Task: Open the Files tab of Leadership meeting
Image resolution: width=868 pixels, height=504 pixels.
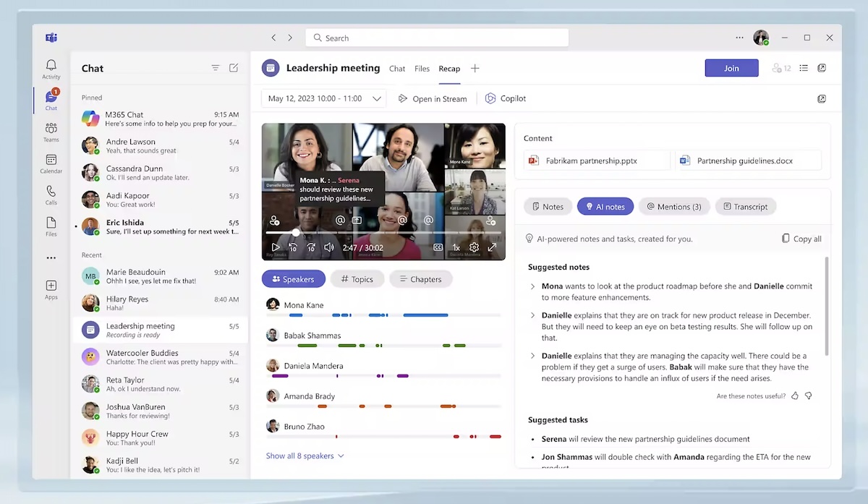Action: click(422, 69)
